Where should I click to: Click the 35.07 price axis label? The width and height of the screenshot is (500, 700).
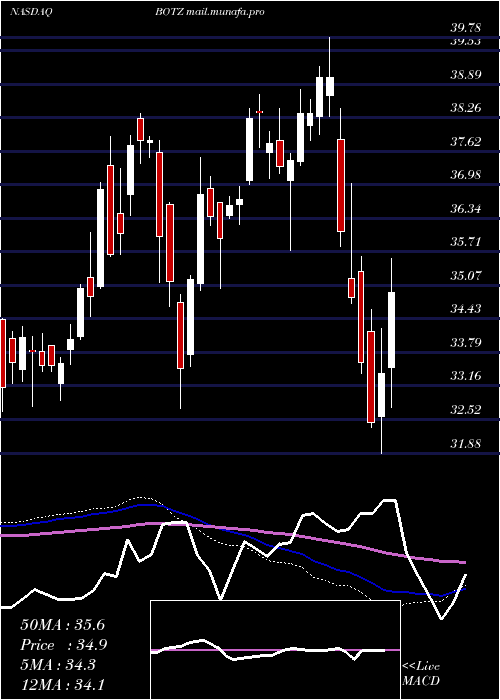(x=466, y=275)
